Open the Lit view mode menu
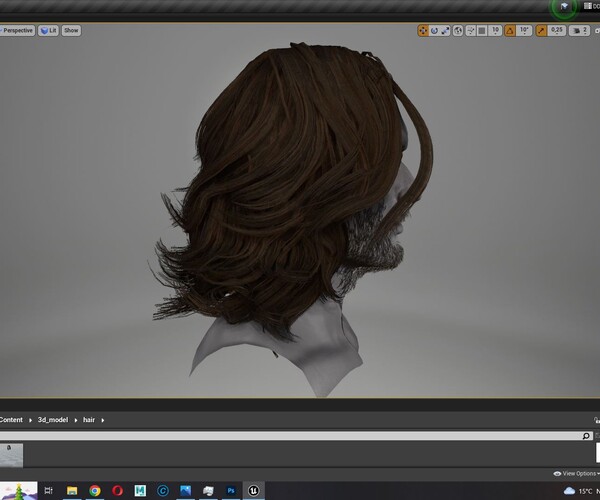600x500 pixels. pyautogui.click(x=48, y=31)
